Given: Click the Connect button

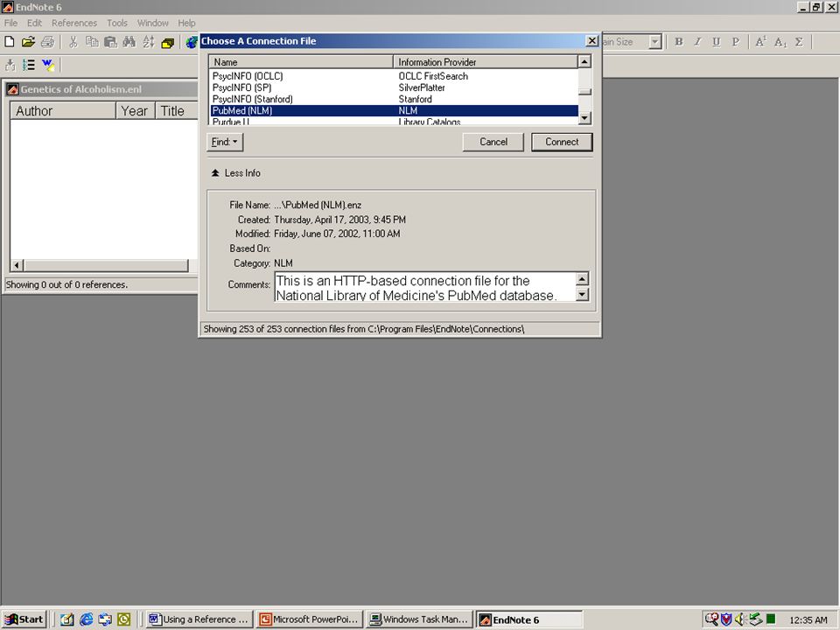Looking at the screenshot, I should click(562, 142).
